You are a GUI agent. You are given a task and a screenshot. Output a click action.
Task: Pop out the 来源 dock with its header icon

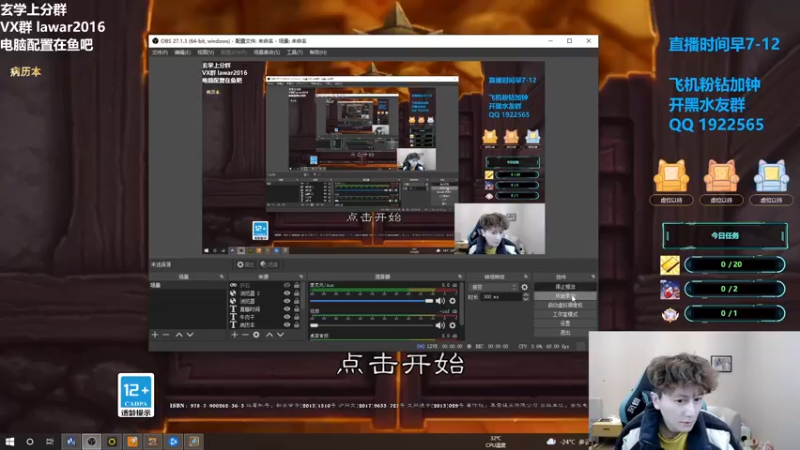pyautogui.click(x=301, y=277)
